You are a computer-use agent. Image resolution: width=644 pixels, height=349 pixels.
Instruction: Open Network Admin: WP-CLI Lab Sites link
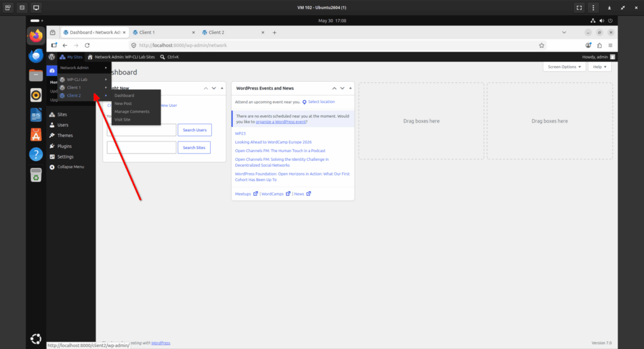tap(121, 57)
